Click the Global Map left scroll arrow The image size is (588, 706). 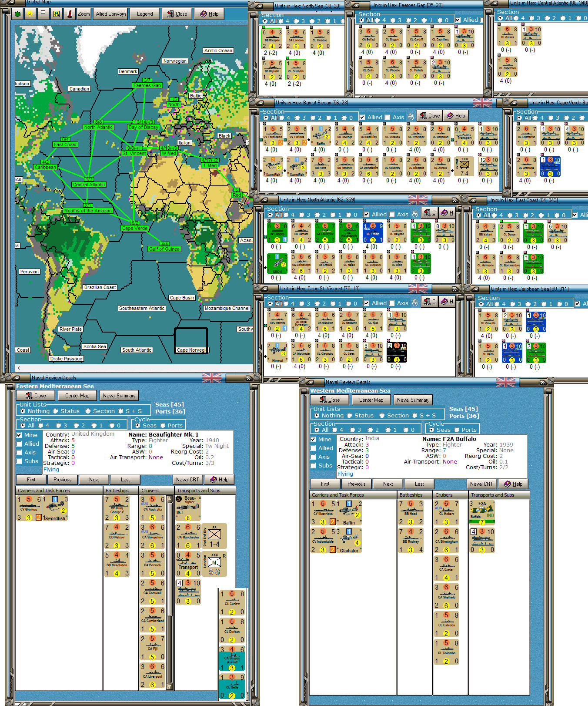tap(19, 368)
